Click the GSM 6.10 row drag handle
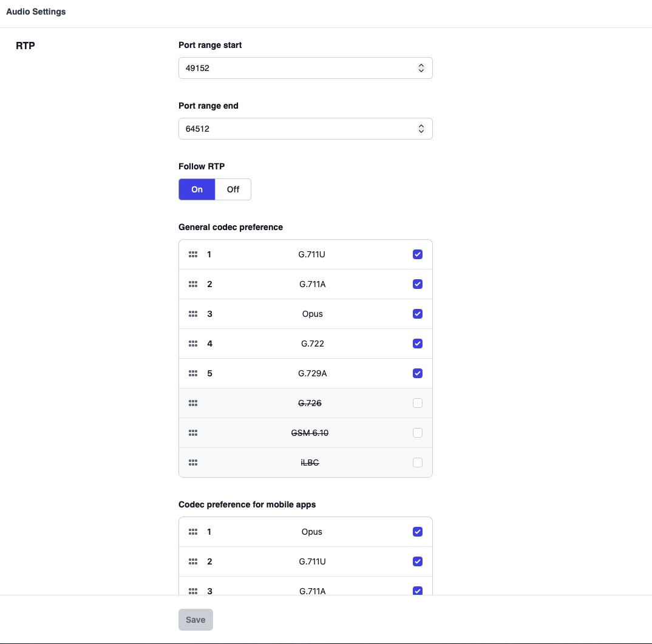This screenshot has width=652, height=644. click(193, 433)
